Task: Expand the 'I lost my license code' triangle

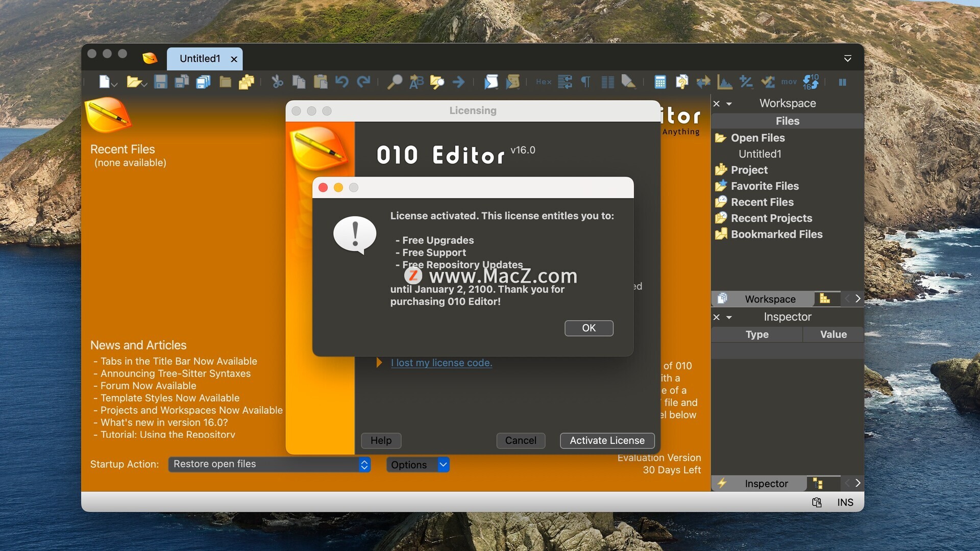Action: click(379, 363)
